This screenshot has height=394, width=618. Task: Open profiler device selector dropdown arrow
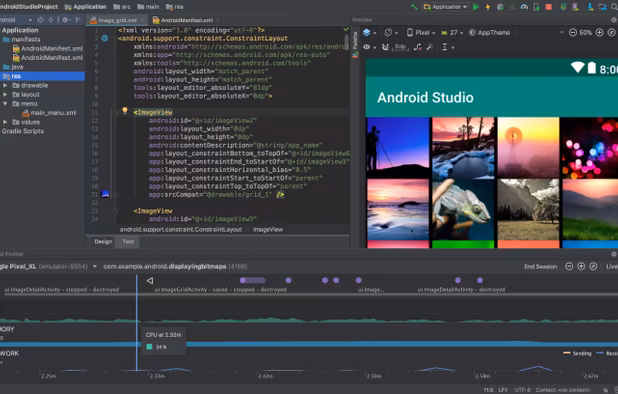[x=95, y=267]
